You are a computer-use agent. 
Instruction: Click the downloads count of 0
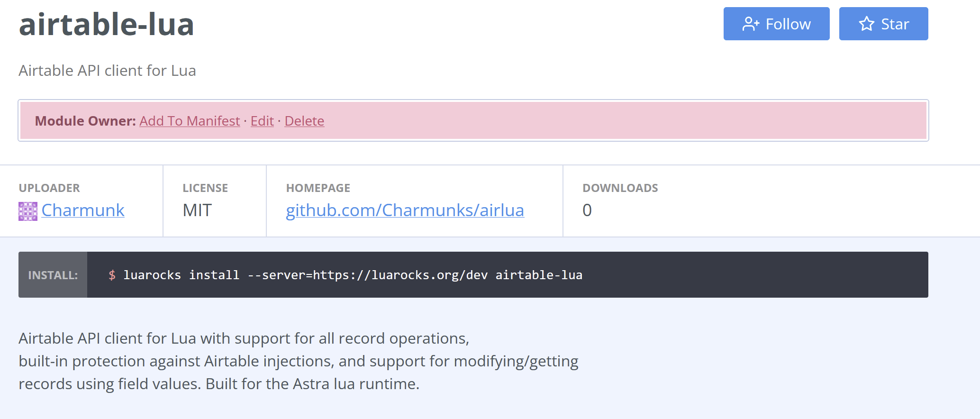587,210
